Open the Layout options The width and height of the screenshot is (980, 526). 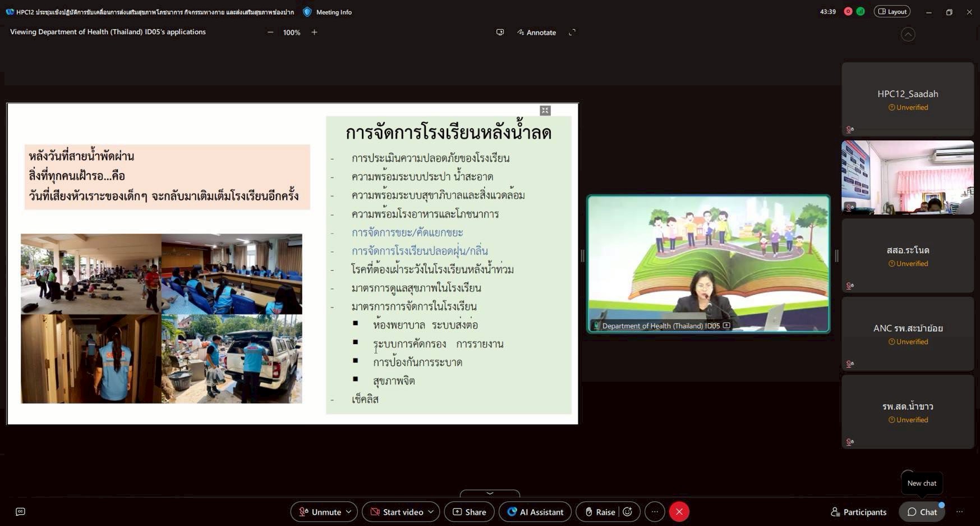(x=892, y=12)
